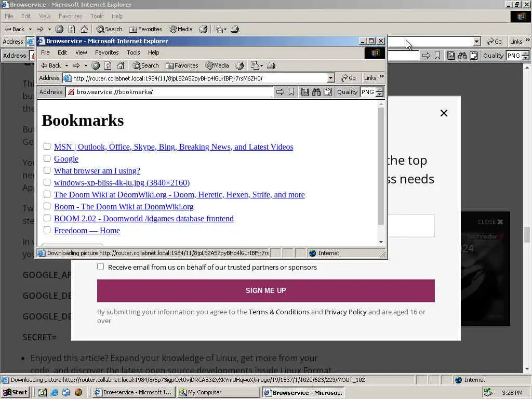Screen dimensions: 532x399
Task: Open the Start menu
Action: (x=15, y=392)
